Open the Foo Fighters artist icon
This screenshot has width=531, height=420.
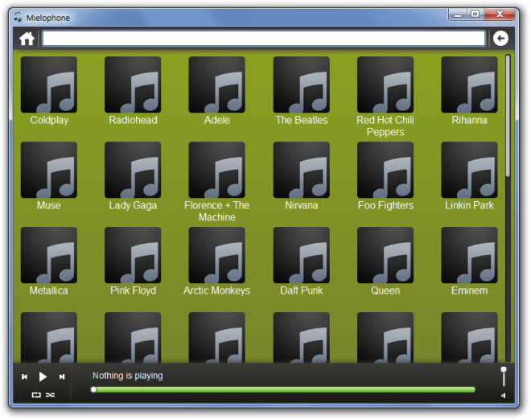point(385,170)
